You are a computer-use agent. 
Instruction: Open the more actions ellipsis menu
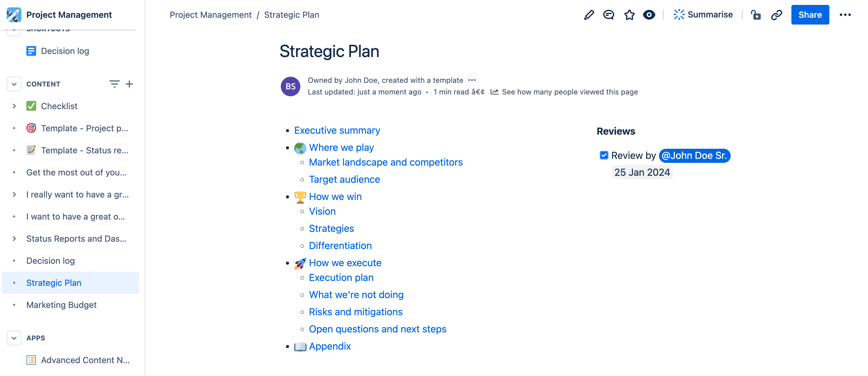846,14
